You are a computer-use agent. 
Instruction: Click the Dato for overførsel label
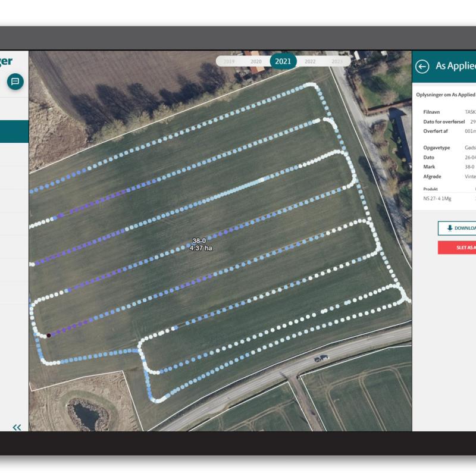[444, 122]
